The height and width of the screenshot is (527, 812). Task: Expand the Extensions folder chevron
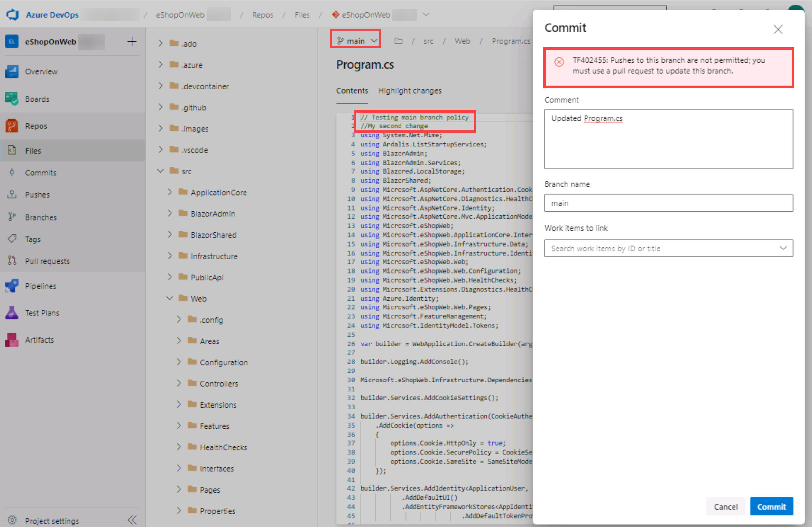point(179,404)
